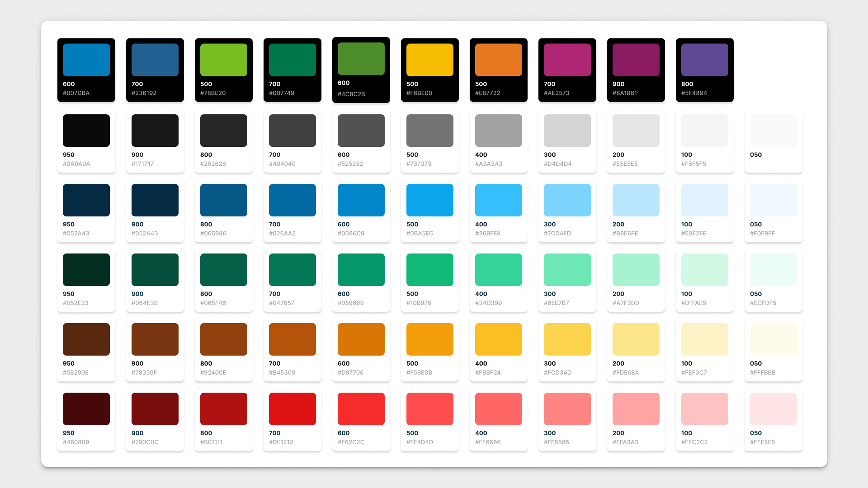Select the dark brown 950 #58290E swatch
The width and height of the screenshot is (868, 488).
point(86,339)
